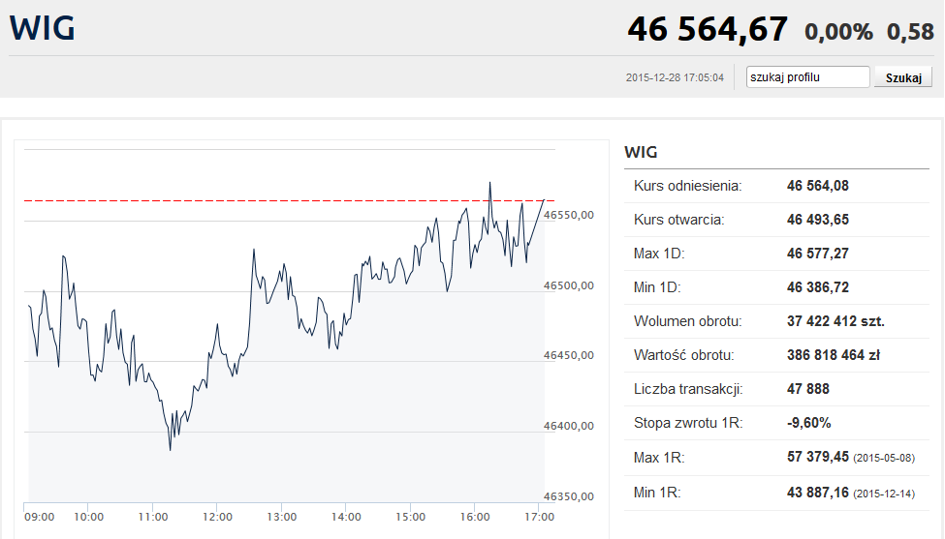This screenshot has height=539, width=945.
Task: Click the 0,00% change percentage
Action: click(838, 32)
